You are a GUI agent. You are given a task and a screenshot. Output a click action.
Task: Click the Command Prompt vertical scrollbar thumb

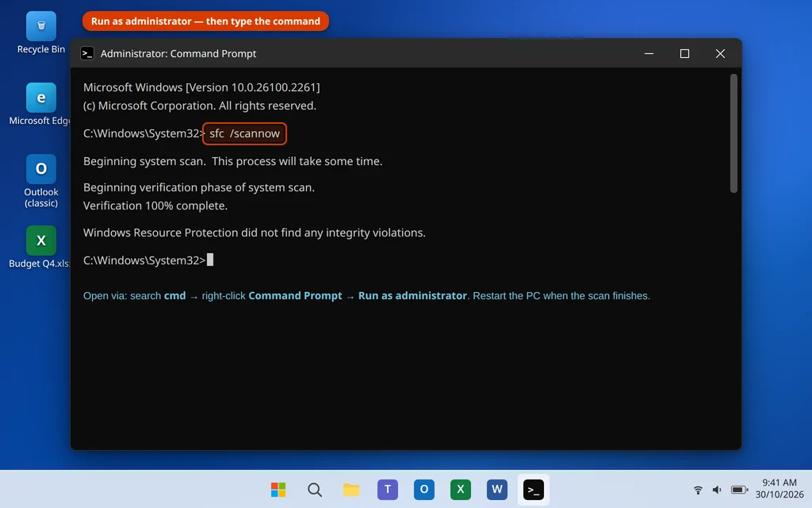pyautogui.click(x=733, y=133)
